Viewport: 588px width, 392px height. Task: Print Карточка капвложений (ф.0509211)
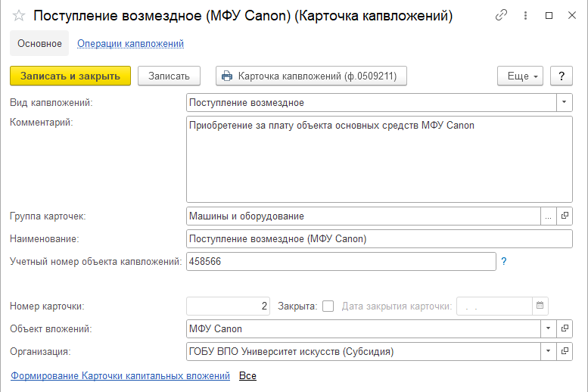pos(311,76)
